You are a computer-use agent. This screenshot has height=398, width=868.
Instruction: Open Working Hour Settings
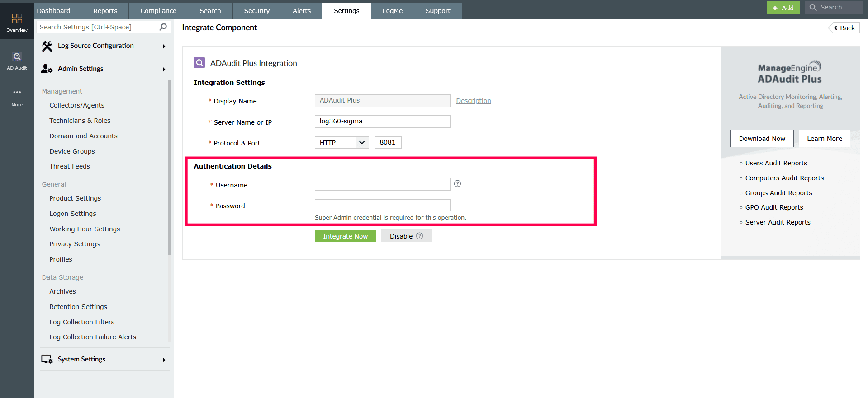pyautogui.click(x=85, y=229)
